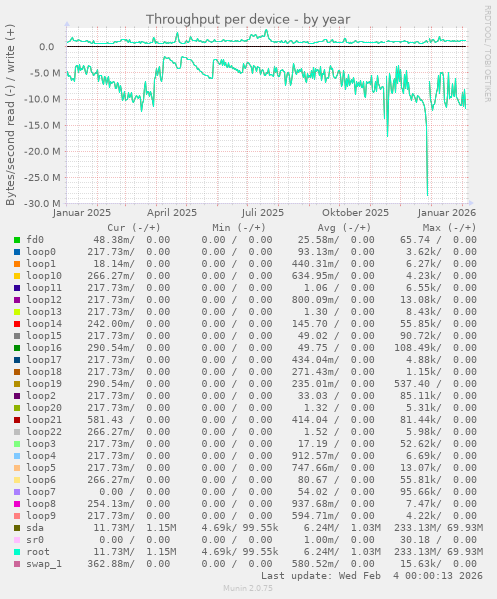Image resolution: width=497 pixels, height=599 pixels.
Task: Click the 'Juli 2025' x-axis label
Action: click(263, 212)
